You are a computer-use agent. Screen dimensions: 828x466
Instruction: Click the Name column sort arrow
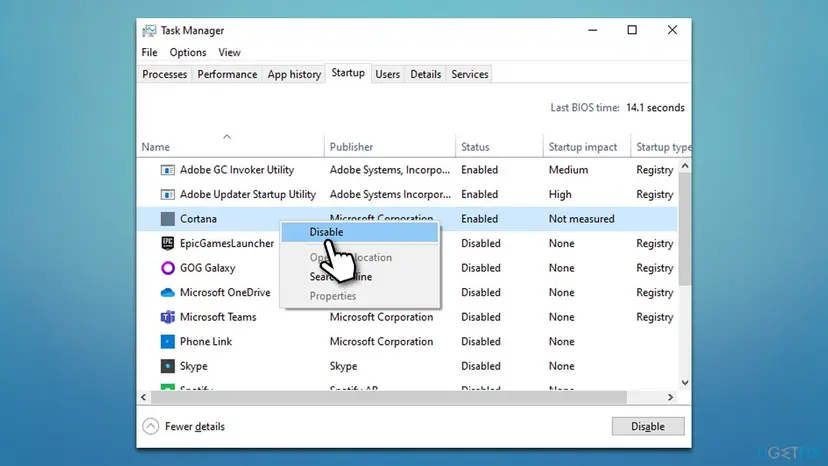tap(227, 137)
